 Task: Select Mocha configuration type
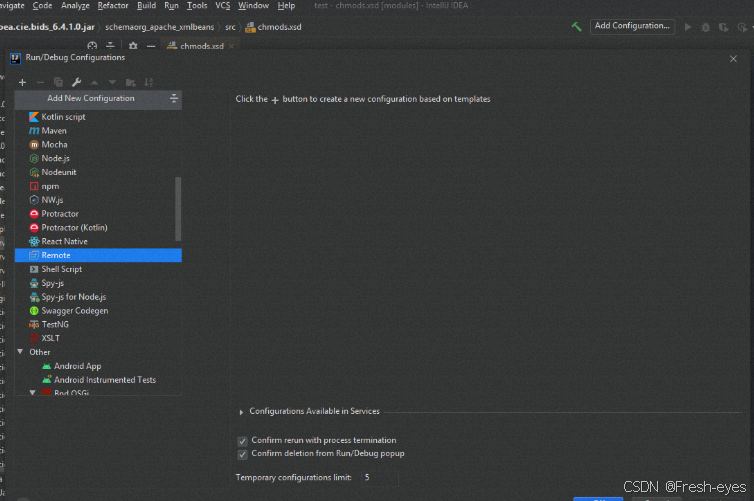tap(98, 145)
